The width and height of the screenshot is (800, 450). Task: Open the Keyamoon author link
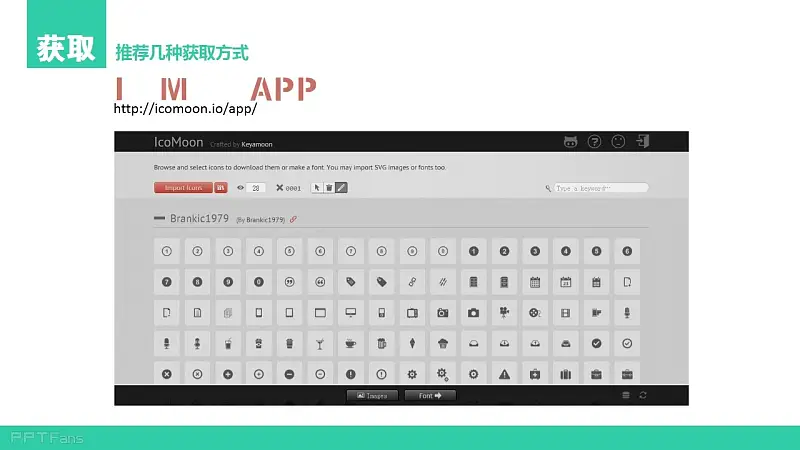point(257,144)
